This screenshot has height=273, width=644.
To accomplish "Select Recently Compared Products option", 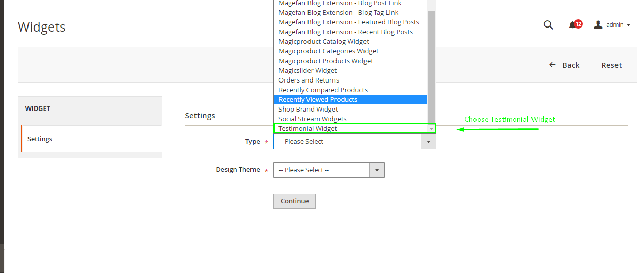I will coord(323,90).
